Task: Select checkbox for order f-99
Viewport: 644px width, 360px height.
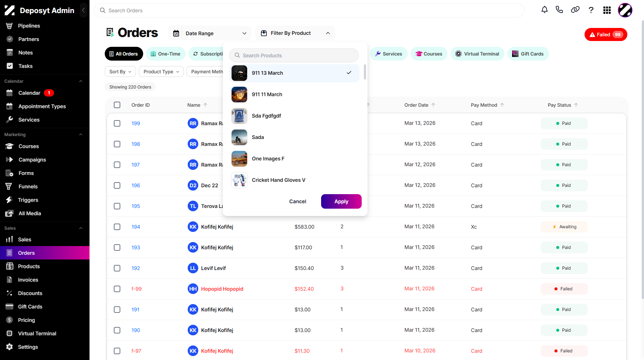Action: [x=117, y=289]
